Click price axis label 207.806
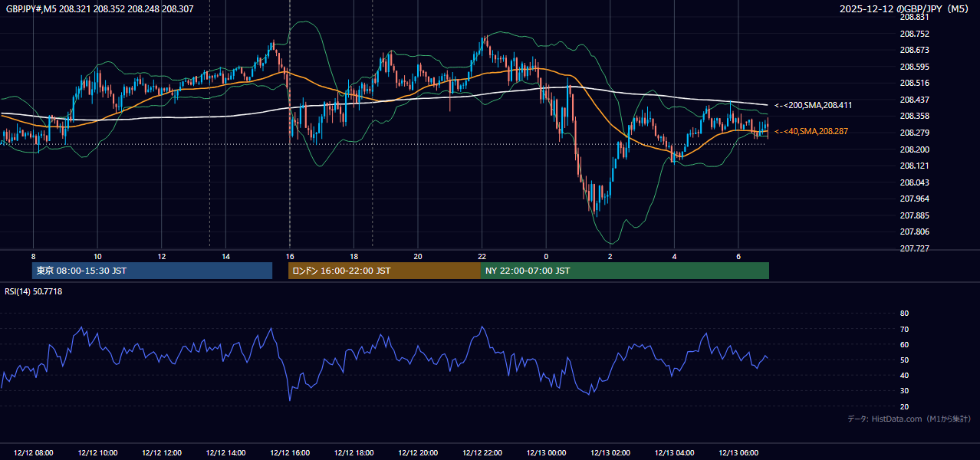Image resolution: width=980 pixels, height=460 pixels. (x=914, y=232)
